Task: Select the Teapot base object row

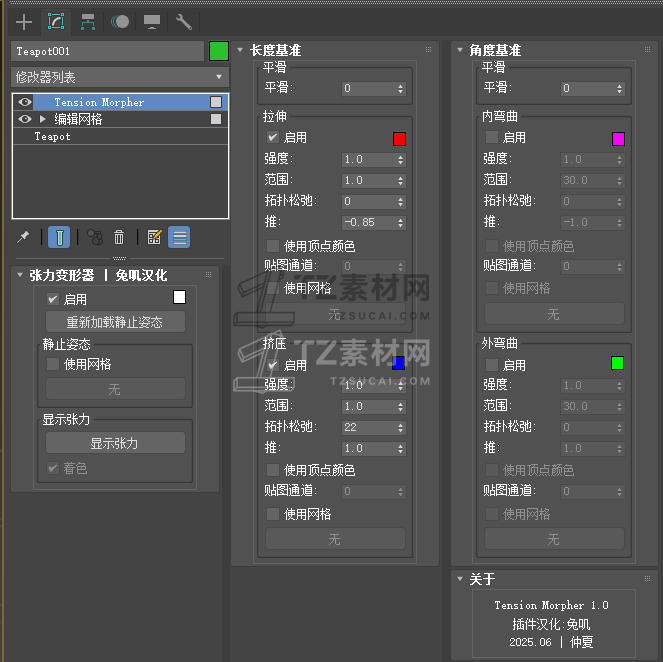Action: [121, 137]
